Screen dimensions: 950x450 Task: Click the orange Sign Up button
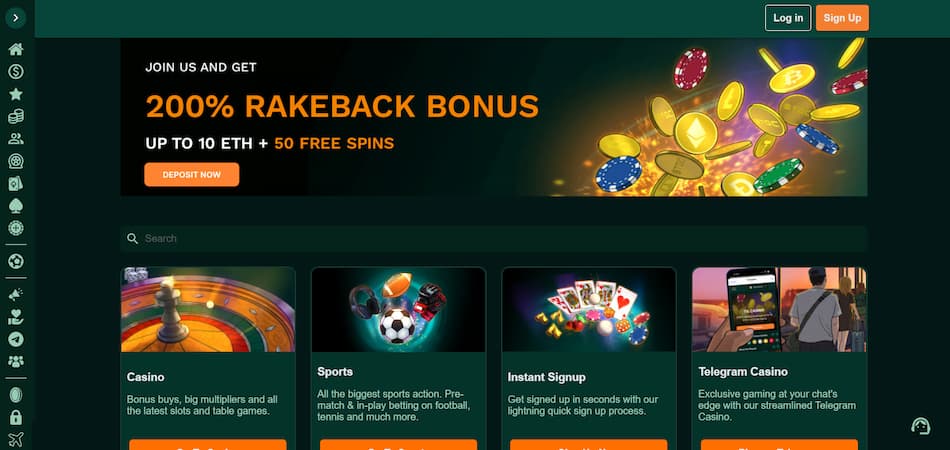click(842, 18)
